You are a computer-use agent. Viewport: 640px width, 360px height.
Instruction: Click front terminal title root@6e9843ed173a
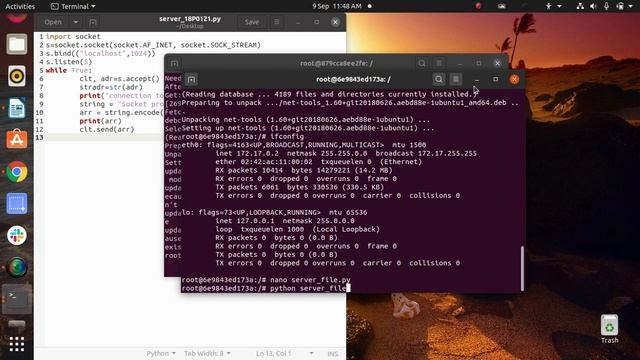[x=353, y=79]
